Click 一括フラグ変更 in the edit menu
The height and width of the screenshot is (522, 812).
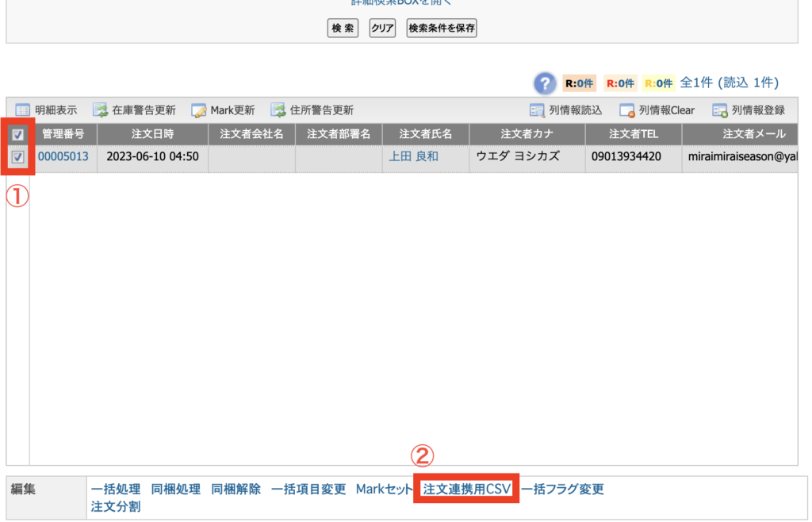[562, 489]
